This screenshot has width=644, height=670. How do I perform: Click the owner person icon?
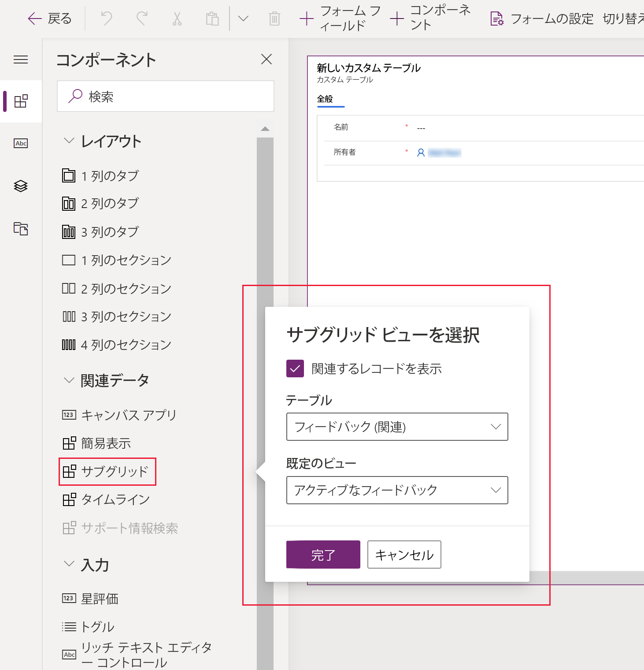421,153
